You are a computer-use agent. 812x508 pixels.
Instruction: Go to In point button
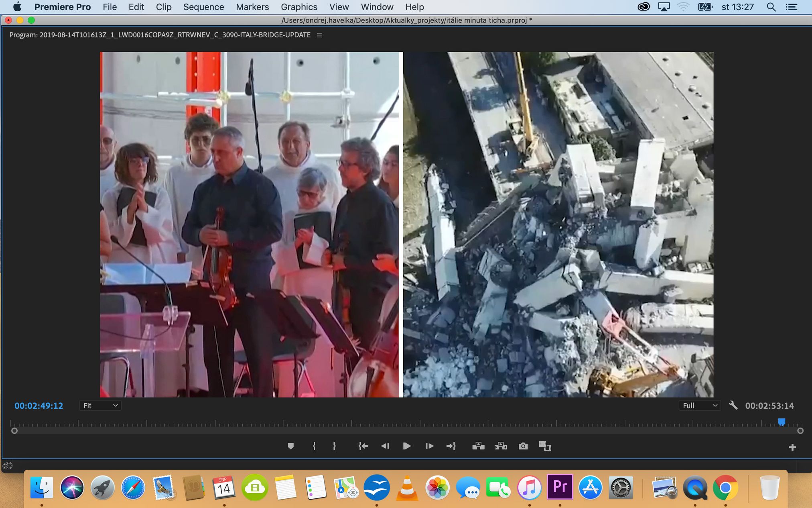coord(363,446)
